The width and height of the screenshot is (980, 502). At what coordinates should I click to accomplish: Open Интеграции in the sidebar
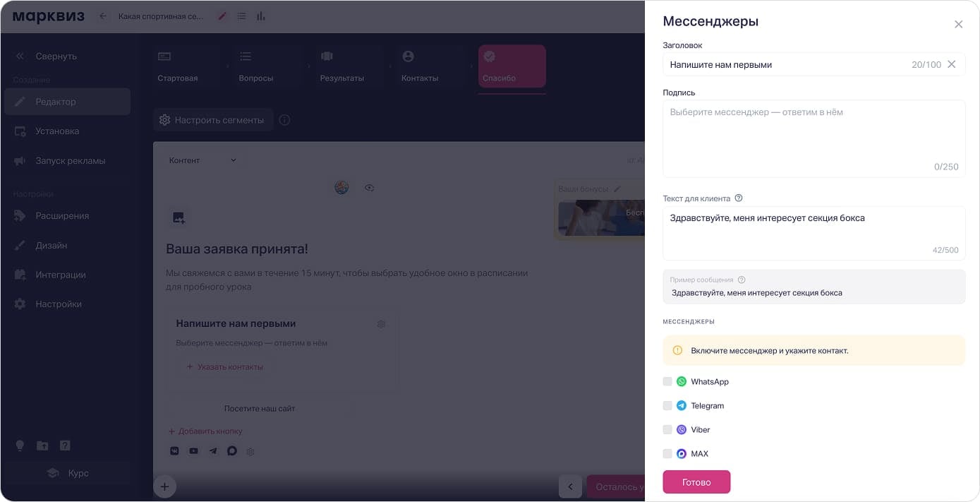coord(67,275)
